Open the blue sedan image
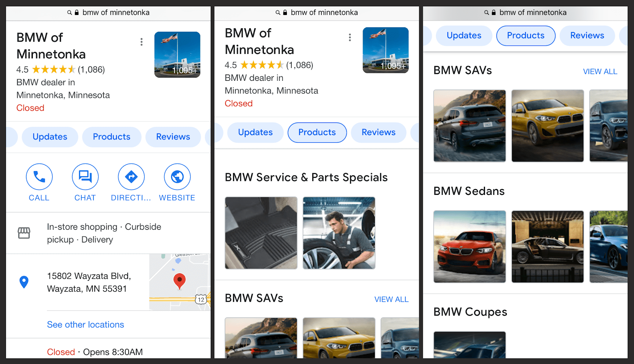Image resolution: width=634 pixels, height=364 pixels. [609, 246]
